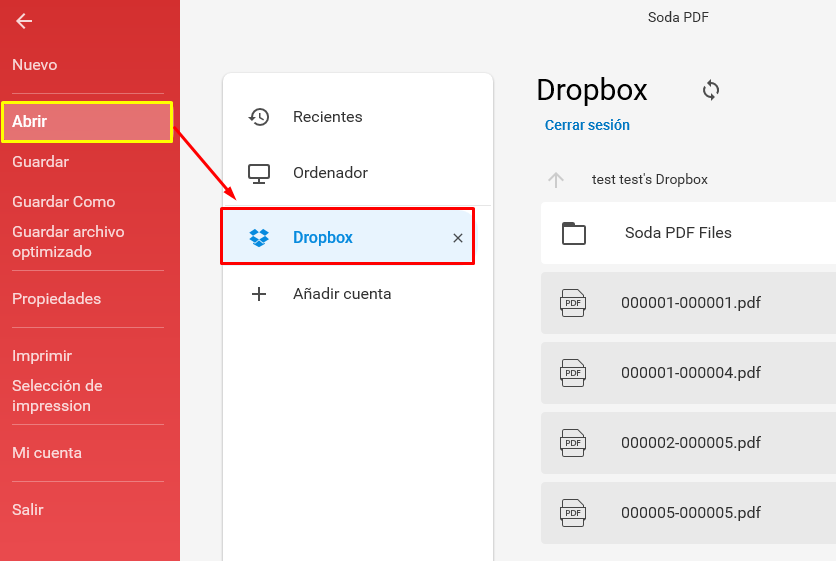Screen dimensions: 836x561
Task: Go up one folder level arrow
Action: pos(556,180)
